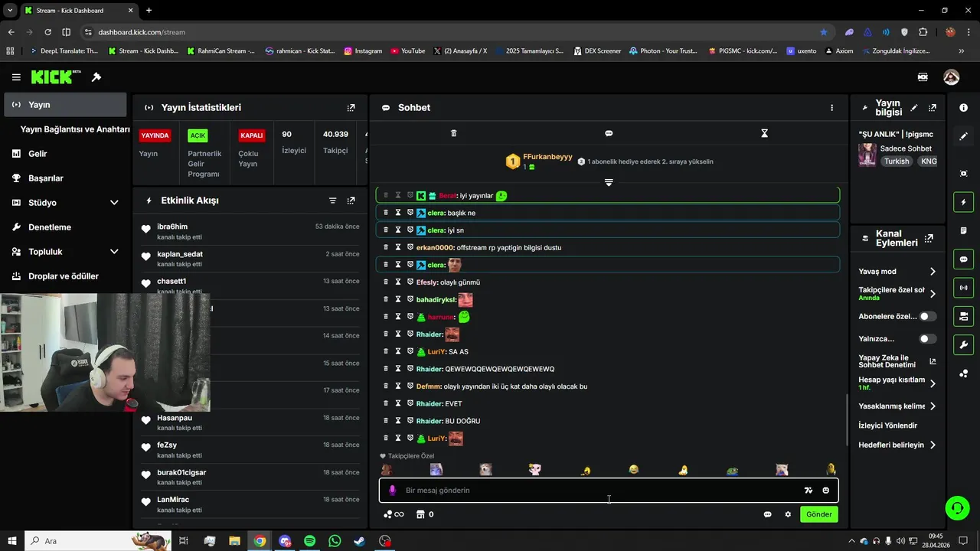This screenshot has width=980, height=551.
Task: Click the dashboard icon beside the profile avatar
Action: [923, 77]
